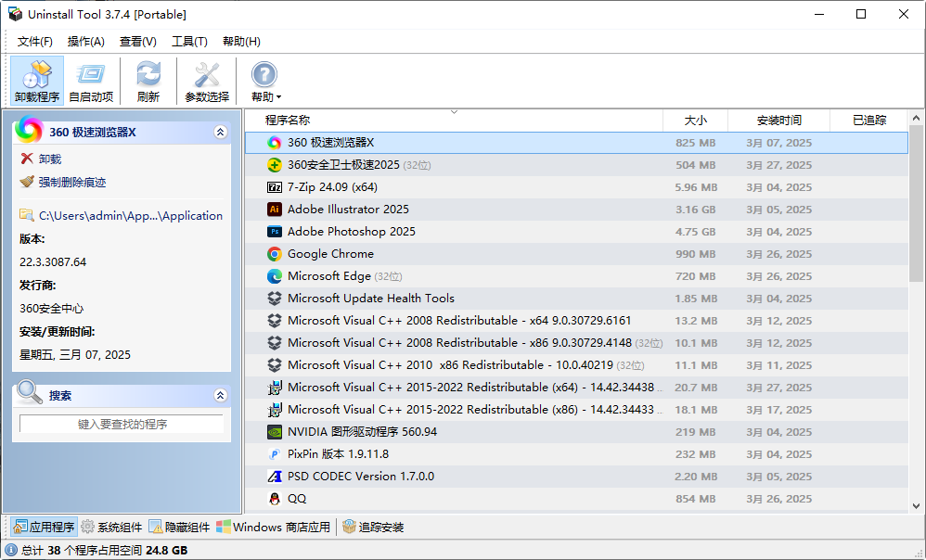Select the Visual C++ 2008 x86 9.0.30729.4148 row
926x560 pixels.
576,343
